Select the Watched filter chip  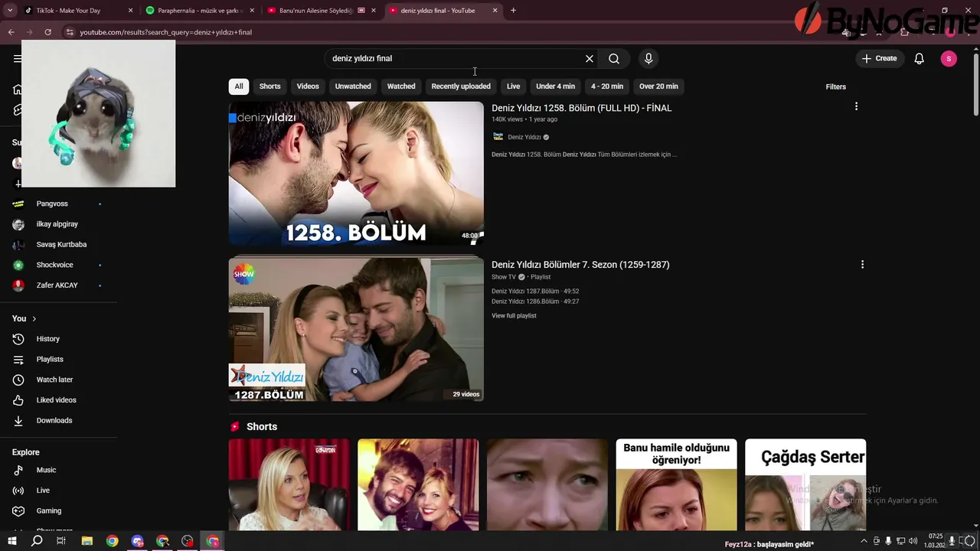(x=401, y=86)
